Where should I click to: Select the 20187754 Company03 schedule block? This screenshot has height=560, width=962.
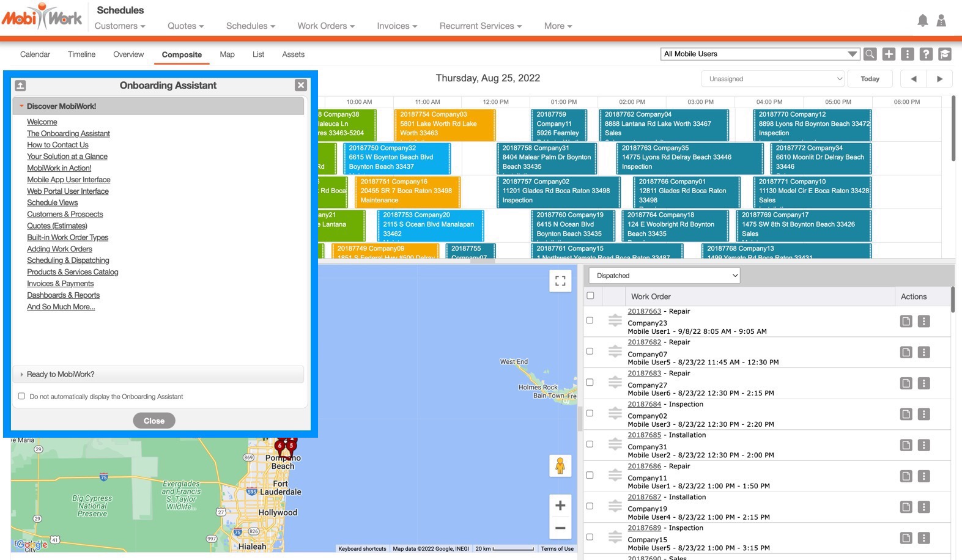click(x=444, y=124)
